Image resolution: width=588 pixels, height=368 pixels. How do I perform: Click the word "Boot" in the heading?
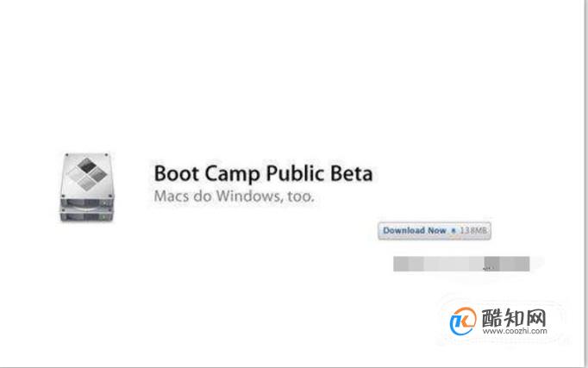point(177,173)
